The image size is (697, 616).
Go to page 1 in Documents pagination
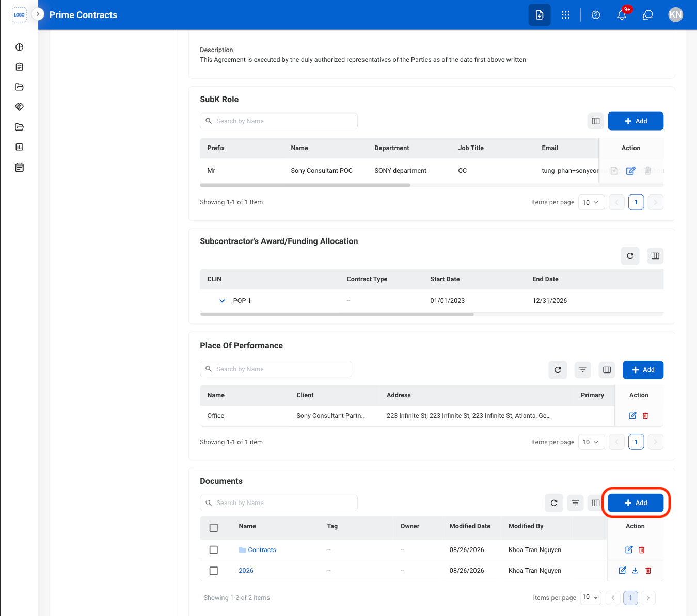click(x=630, y=598)
